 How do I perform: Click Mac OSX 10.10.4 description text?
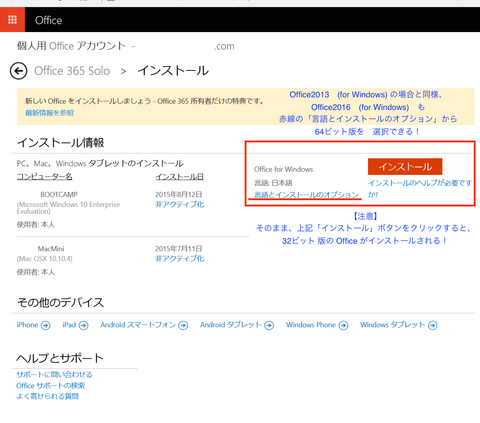pyautogui.click(x=45, y=259)
